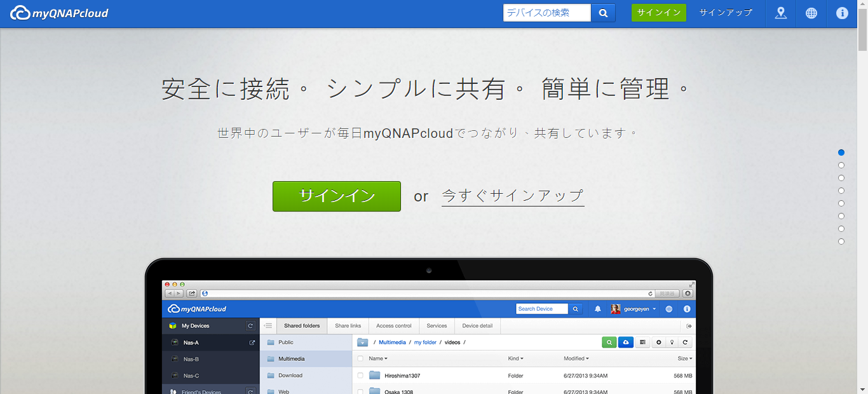Click the blue cloud upload button in preview

[625, 343]
